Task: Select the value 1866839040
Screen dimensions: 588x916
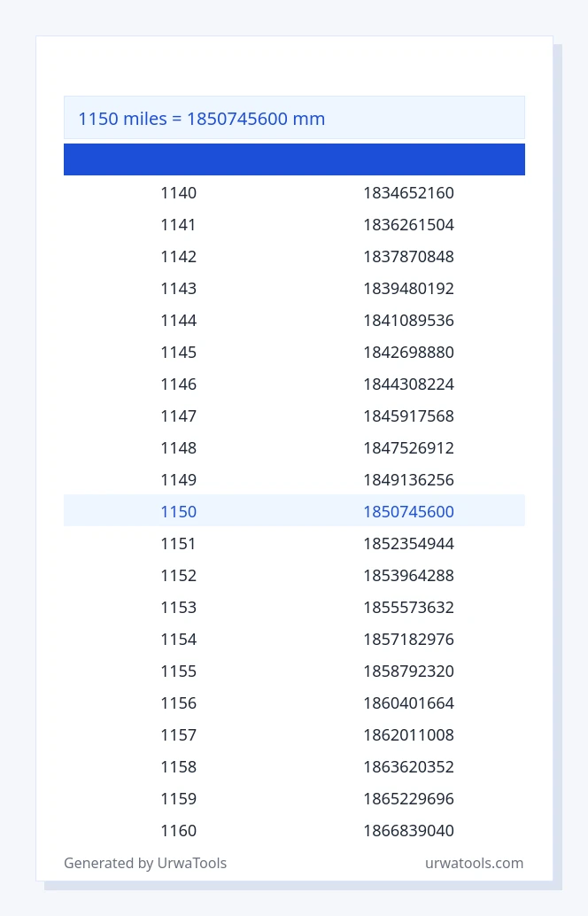Action: point(409,831)
